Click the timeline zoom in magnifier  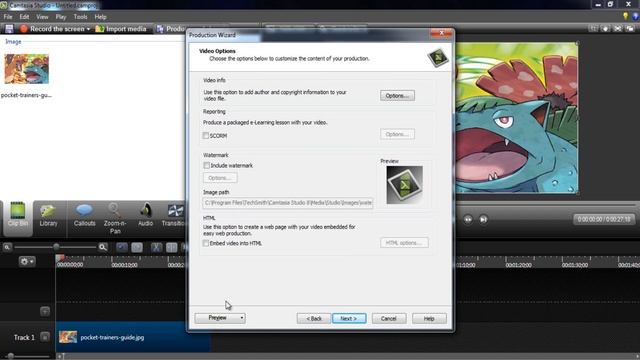coord(103,247)
